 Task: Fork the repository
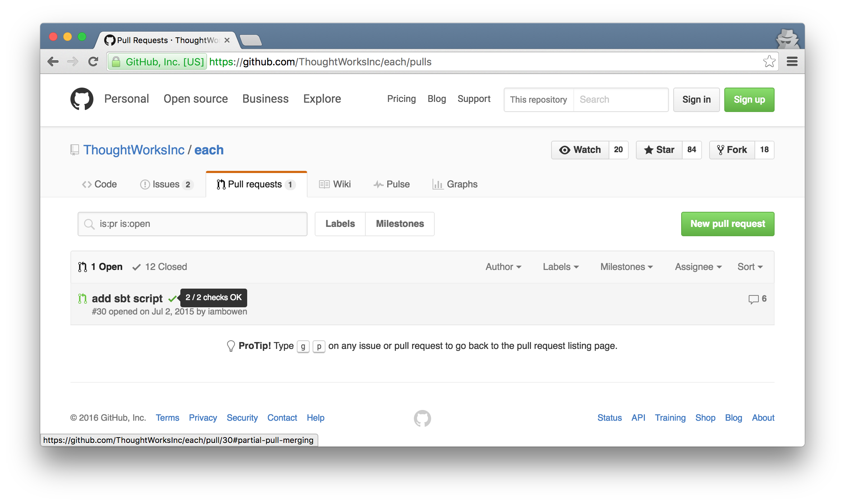[x=732, y=150]
